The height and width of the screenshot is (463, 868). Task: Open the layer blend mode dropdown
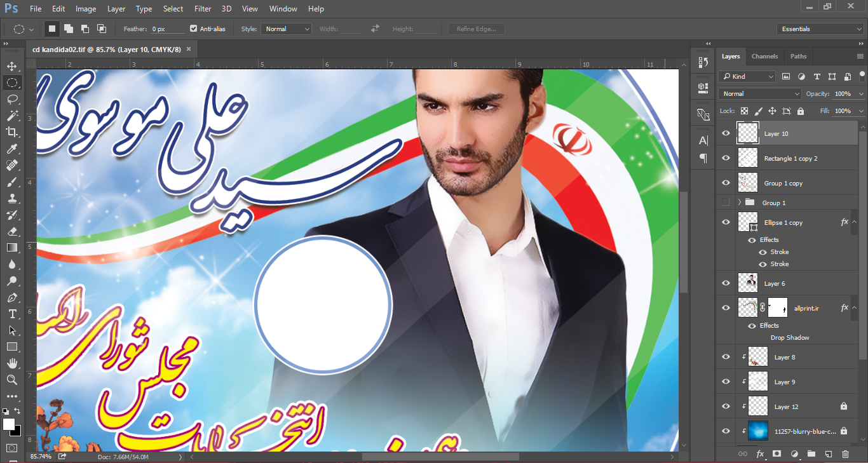[x=761, y=94]
